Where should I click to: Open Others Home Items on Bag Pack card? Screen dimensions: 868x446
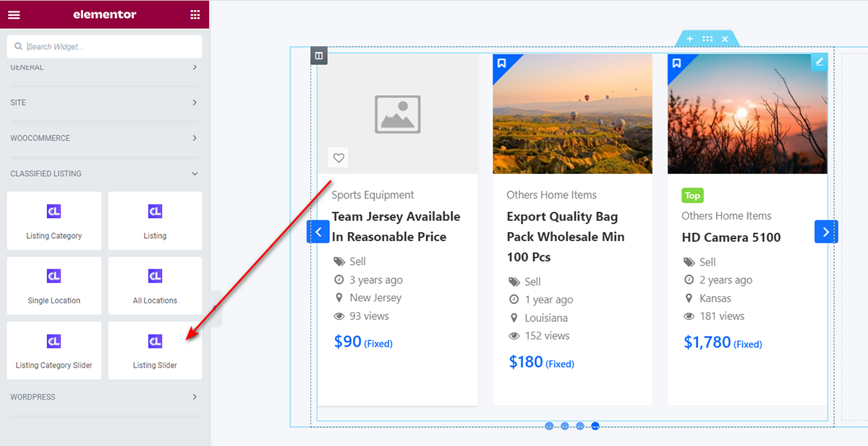pos(552,195)
